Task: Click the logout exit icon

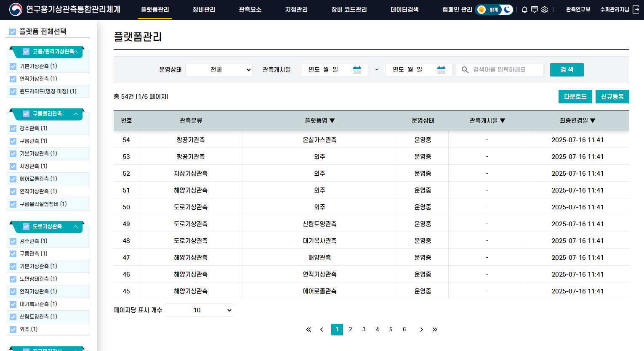Action: (636, 10)
